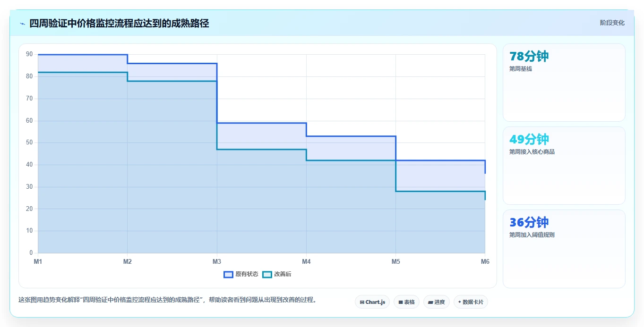This screenshot has height=327, width=644.
Task: Click the 原有状态 legend color box
Action: point(228,274)
